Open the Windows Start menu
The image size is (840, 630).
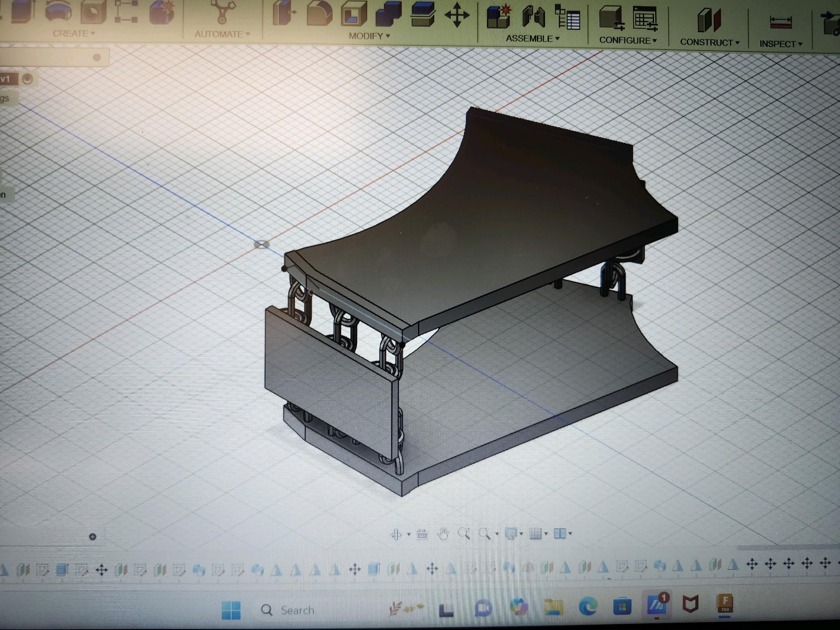(231, 610)
